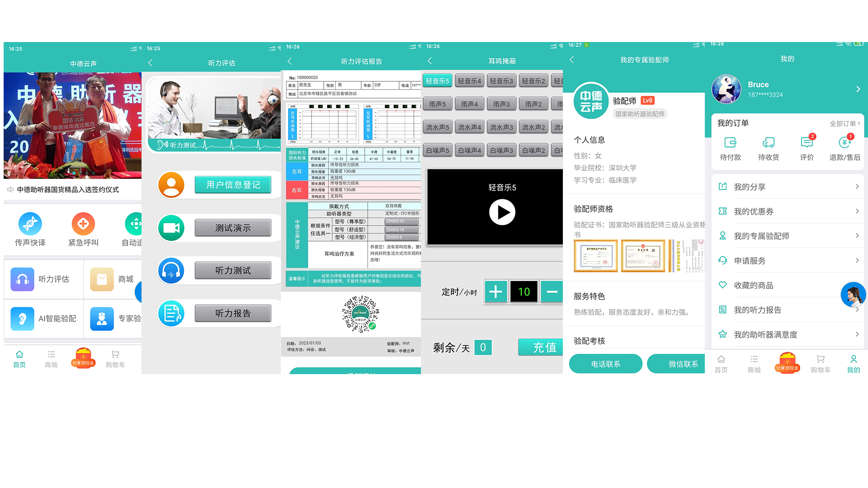Image resolution: width=868 pixels, height=488 pixels.
Task: Open the 商城 shop tile icon
Action: (x=102, y=279)
